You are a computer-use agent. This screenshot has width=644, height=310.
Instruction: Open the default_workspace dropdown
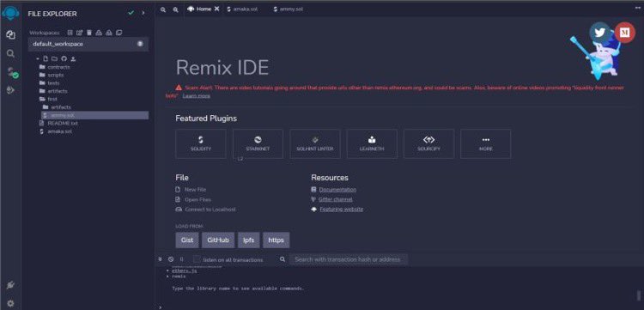[x=88, y=44]
